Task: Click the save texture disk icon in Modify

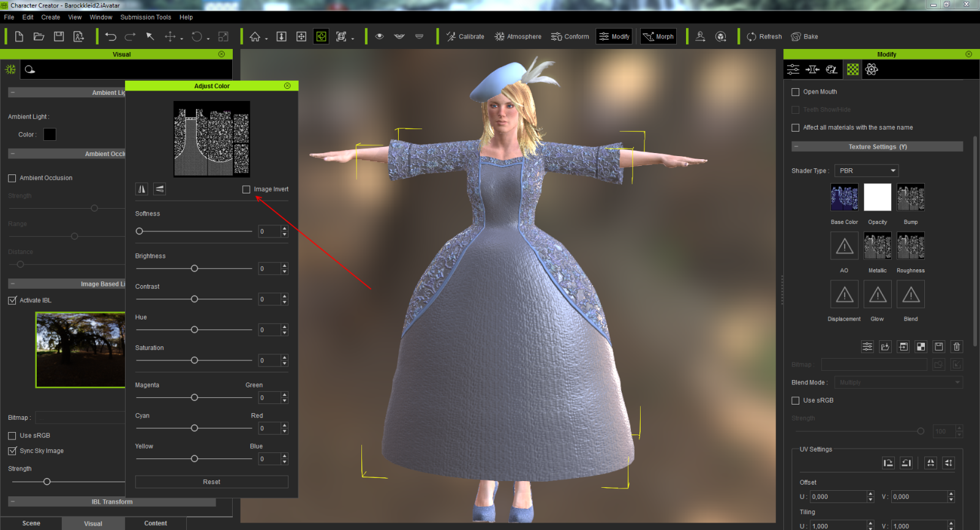Action: pyautogui.click(x=939, y=347)
